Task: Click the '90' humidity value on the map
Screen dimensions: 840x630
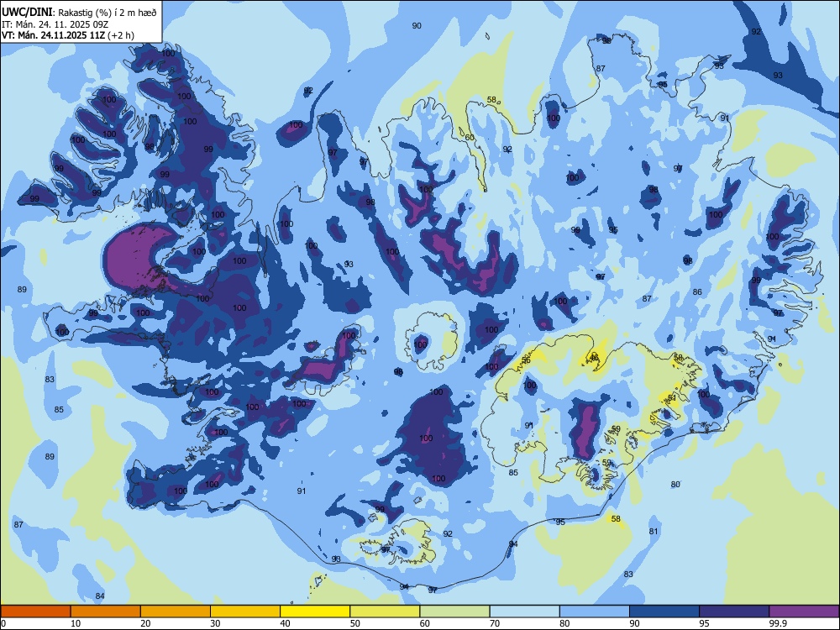Action: coord(417,26)
